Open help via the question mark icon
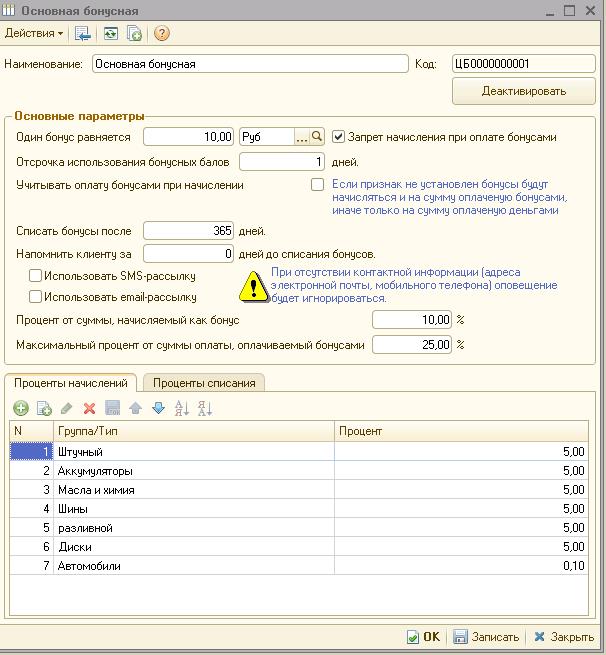Viewport: 606px width, 655px height. [162, 33]
